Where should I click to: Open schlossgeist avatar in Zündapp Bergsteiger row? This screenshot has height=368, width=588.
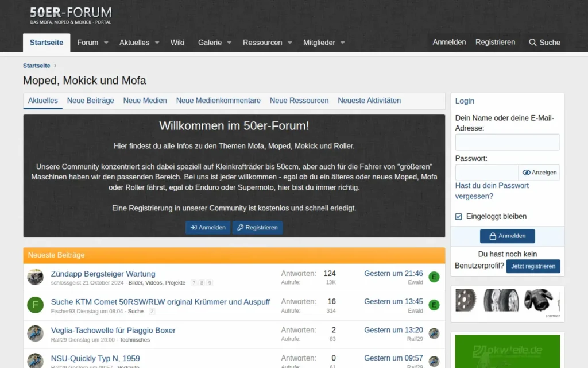click(35, 277)
